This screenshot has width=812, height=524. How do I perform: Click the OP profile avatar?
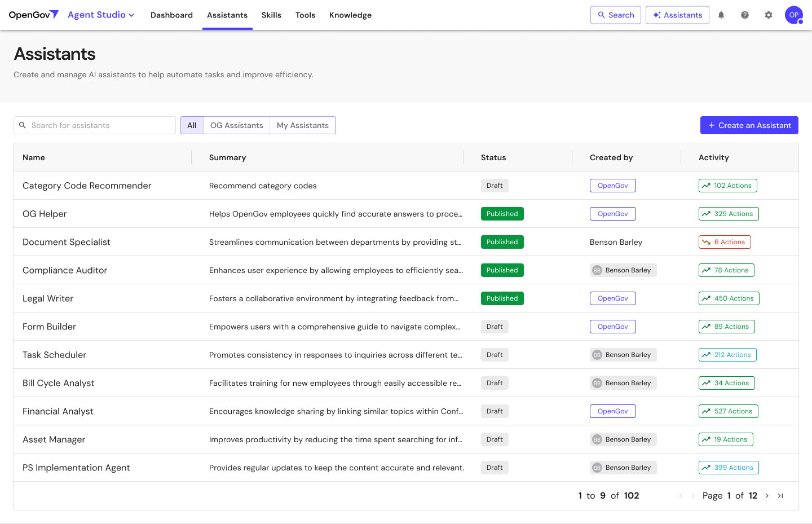(x=793, y=15)
